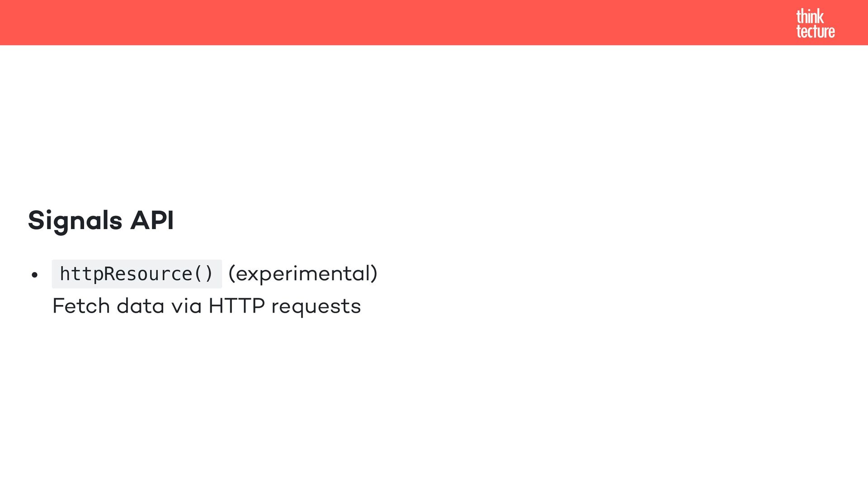The image size is (868, 488).
Task: Click the gray code highlight box
Action: coord(137,274)
